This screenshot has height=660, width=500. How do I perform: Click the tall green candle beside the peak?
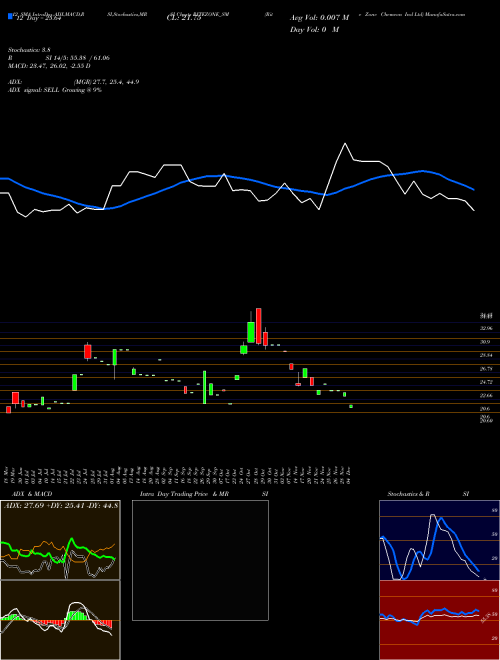[x=250, y=332]
